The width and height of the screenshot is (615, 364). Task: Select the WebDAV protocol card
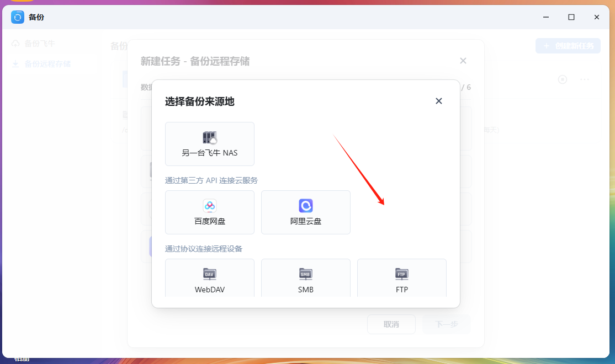tap(209, 278)
